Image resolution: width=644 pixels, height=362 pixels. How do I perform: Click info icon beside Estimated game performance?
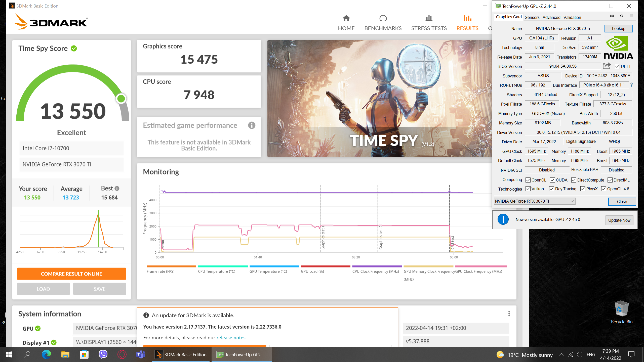(252, 125)
